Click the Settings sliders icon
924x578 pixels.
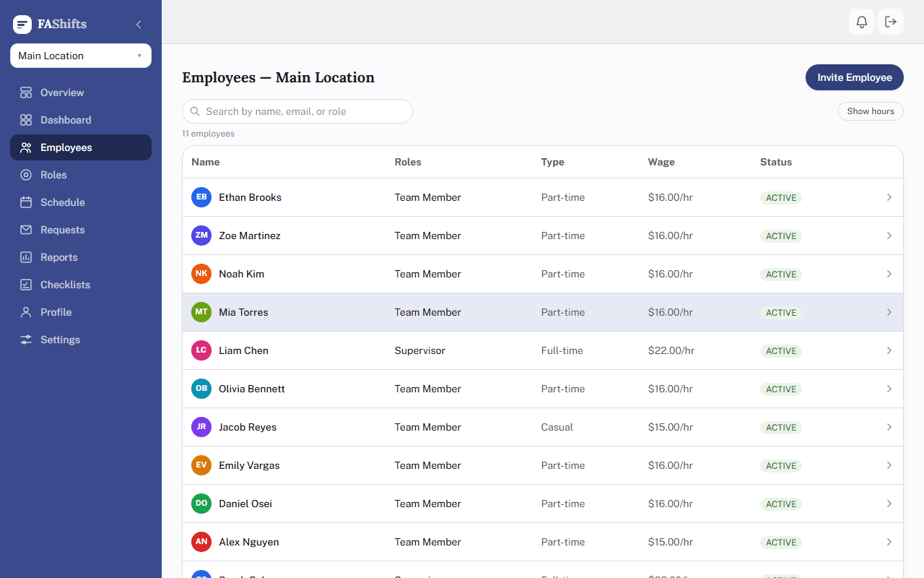coord(26,340)
